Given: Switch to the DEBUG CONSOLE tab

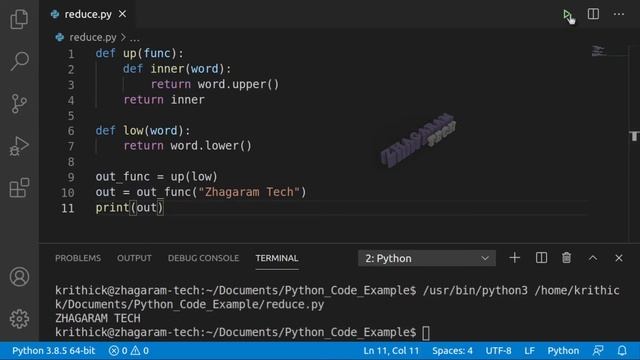Looking at the screenshot, I should 203,258.
